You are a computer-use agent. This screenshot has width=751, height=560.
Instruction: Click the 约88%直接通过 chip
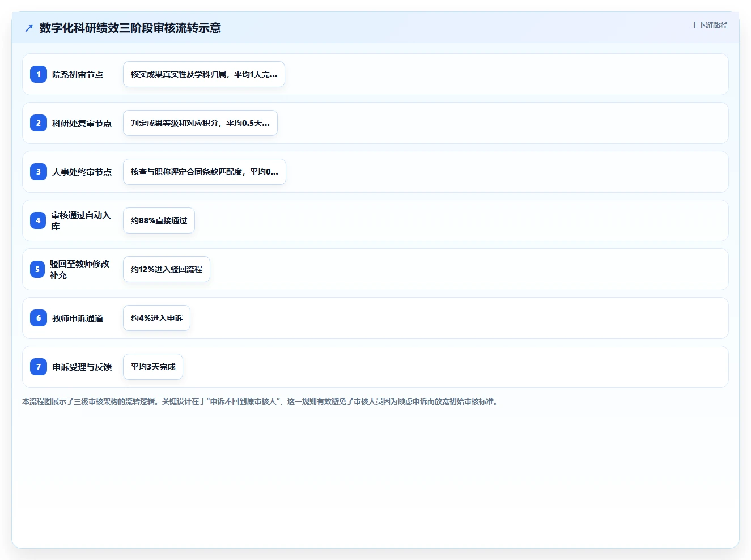coord(159,220)
